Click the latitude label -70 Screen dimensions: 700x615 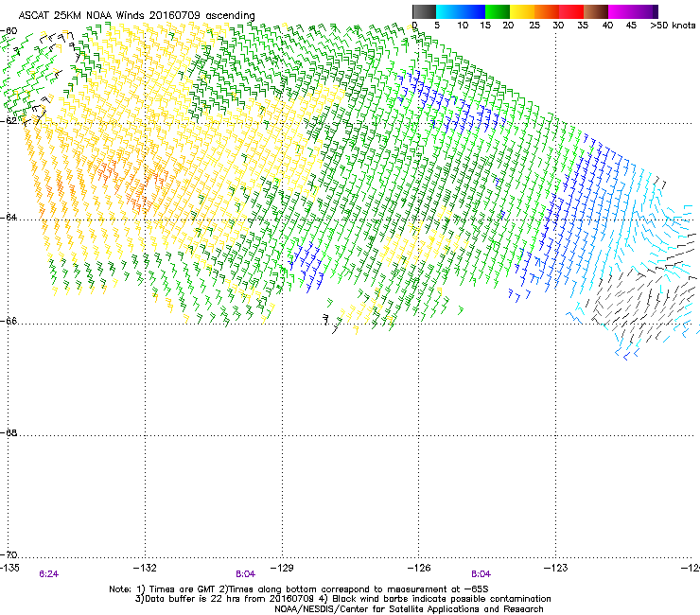click(x=9, y=555)
